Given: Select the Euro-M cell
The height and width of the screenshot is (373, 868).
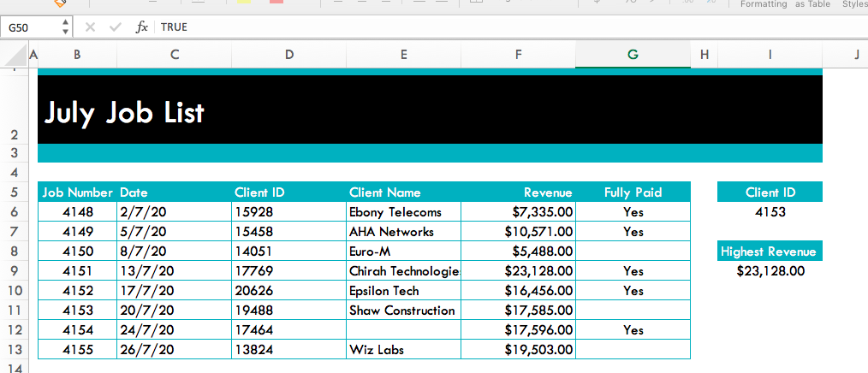Looking at the screenshot, I should point(403,252).
